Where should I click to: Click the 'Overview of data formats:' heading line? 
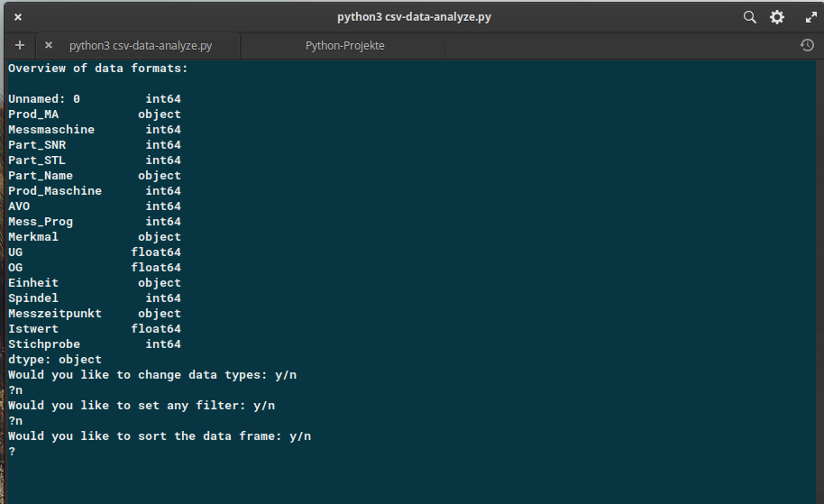[97, 69]
